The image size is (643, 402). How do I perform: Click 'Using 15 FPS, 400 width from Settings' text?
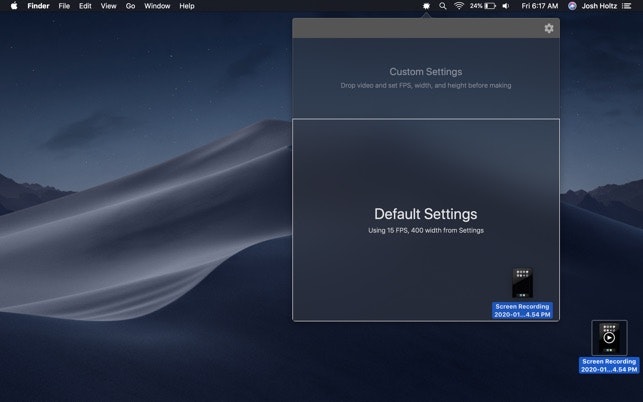426,231
